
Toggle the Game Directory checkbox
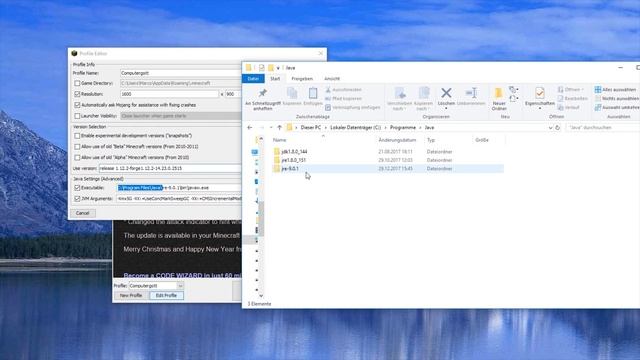[77, 83]
